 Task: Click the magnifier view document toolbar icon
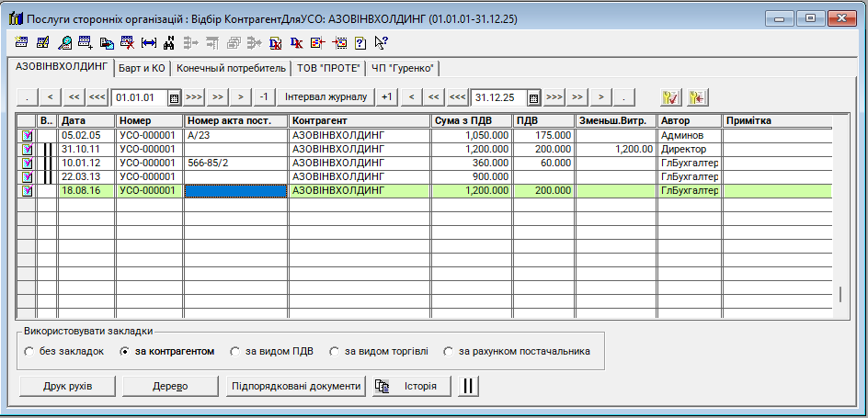point(65,42)
